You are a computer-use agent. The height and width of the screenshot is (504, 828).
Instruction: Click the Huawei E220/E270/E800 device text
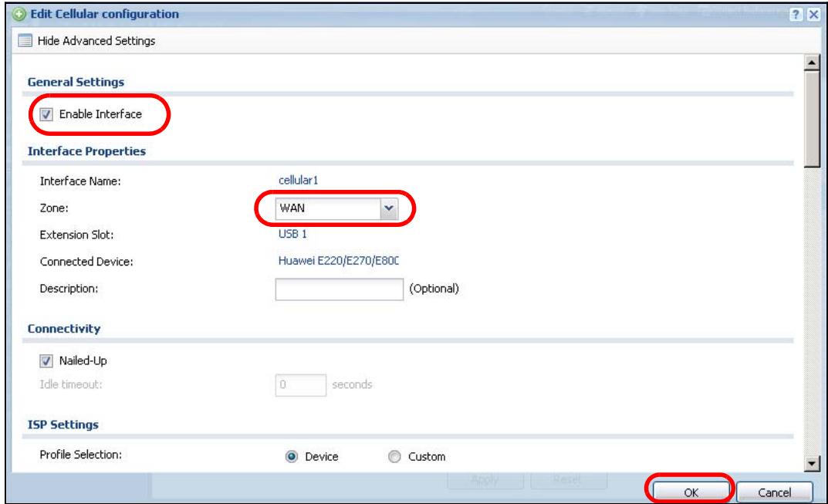click(x=339, y=260)
